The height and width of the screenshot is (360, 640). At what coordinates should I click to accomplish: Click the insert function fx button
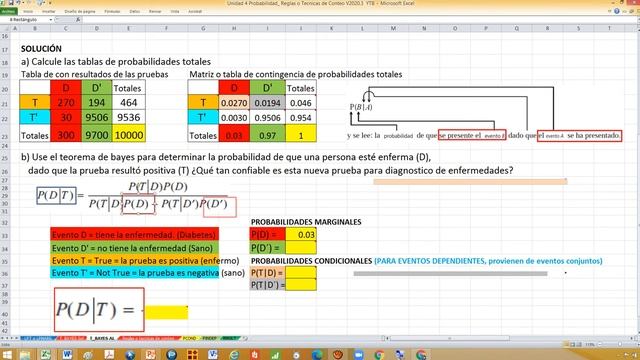[x=78, y=20]
